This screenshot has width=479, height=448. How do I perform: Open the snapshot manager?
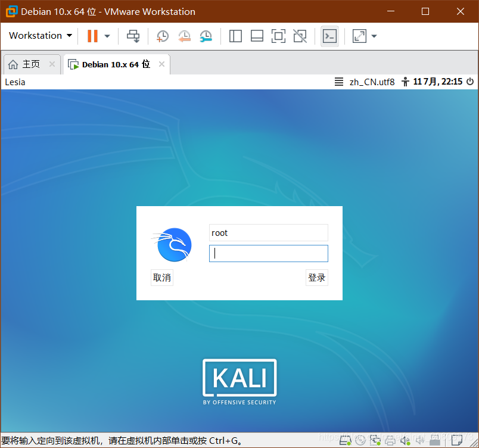pos(206,36)
